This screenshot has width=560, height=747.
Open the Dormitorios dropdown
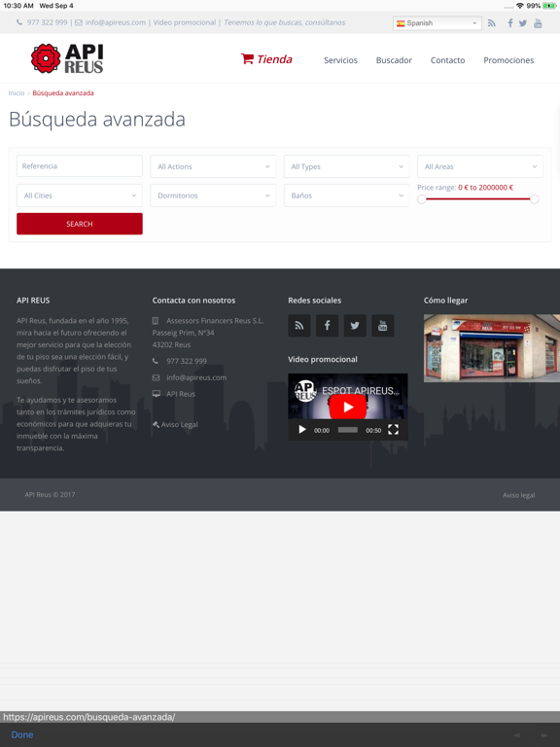(x=213, y=196)
